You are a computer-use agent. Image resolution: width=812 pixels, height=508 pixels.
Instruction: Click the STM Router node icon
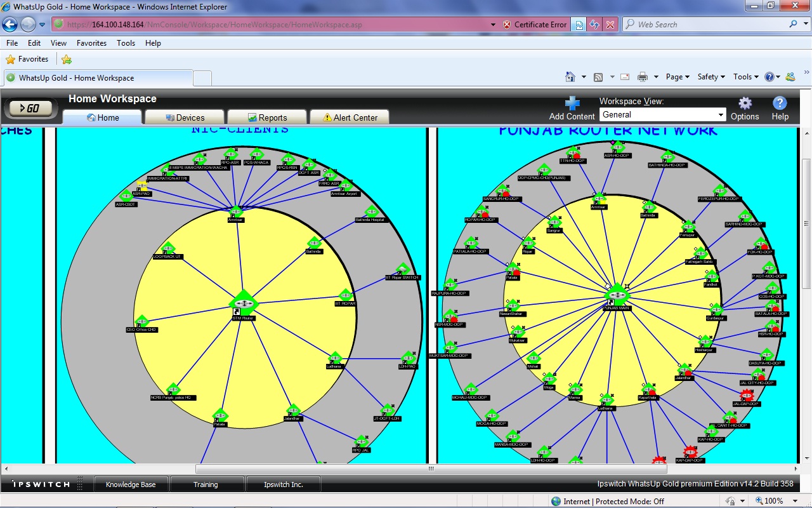click(244, 303)
